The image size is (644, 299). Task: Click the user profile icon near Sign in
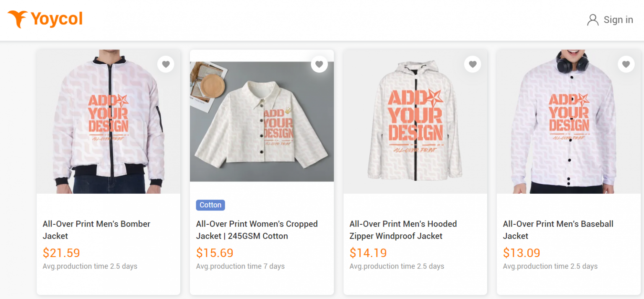point(592,19)
